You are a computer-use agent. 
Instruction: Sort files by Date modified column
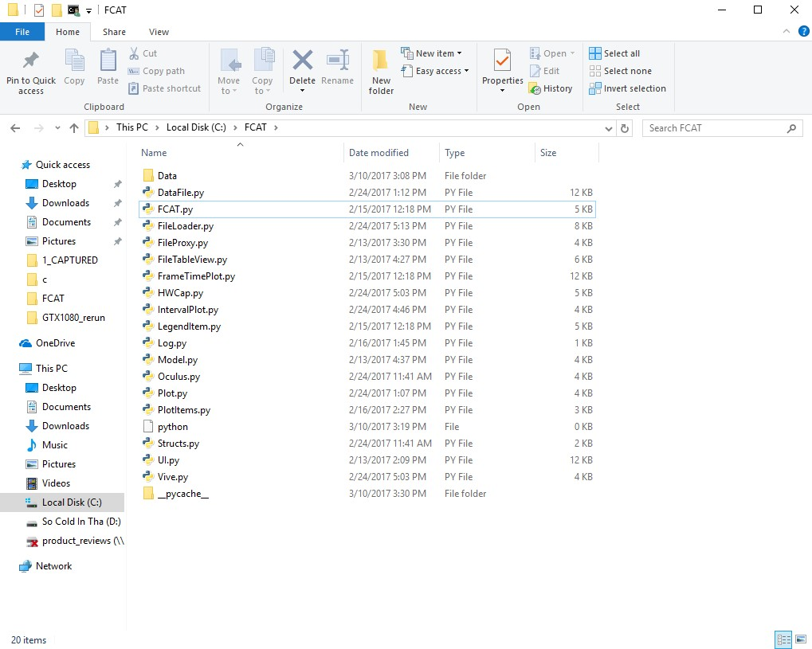pos(379,153)
